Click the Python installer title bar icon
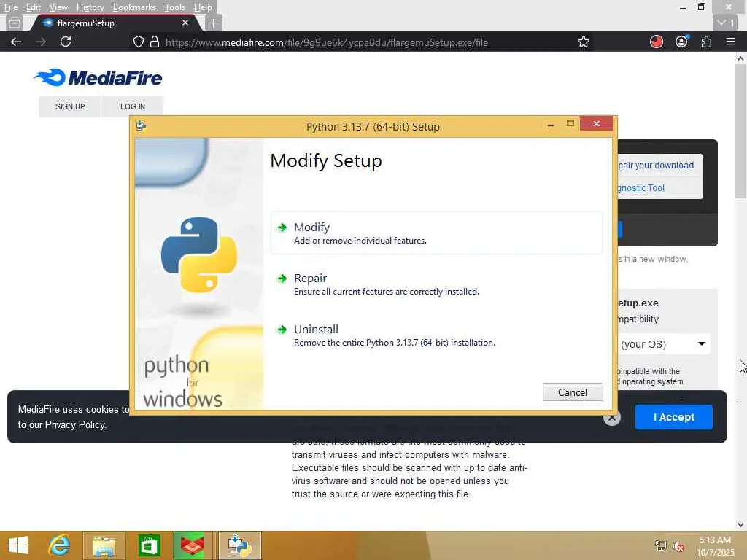 [x=141, y=125]
